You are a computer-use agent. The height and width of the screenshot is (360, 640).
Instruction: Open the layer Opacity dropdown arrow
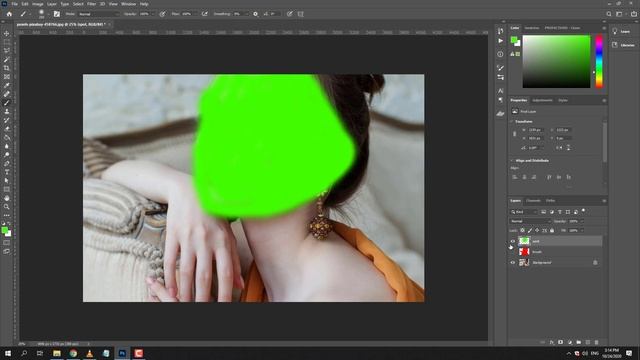pyautogui.click(x=582, y=221)
